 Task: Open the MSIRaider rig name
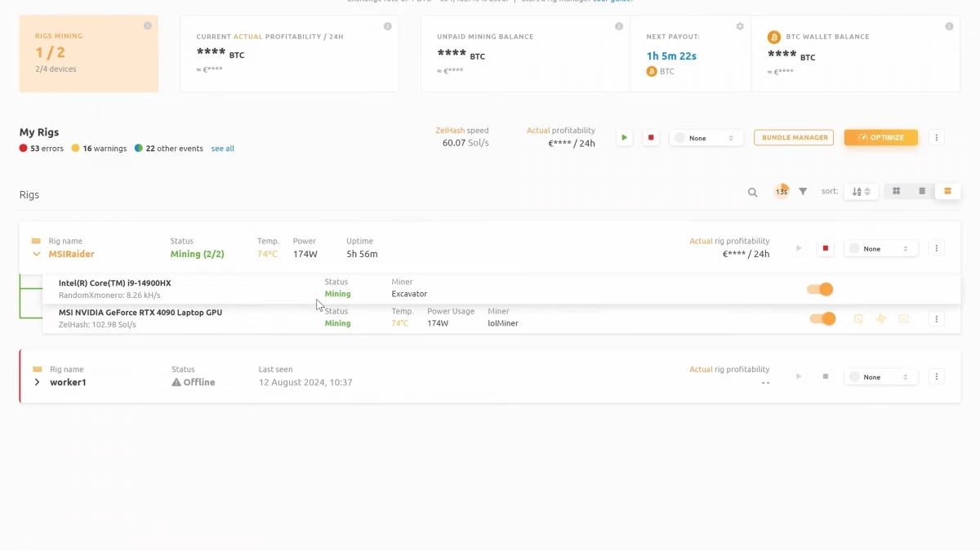click(x=71, y=254)
